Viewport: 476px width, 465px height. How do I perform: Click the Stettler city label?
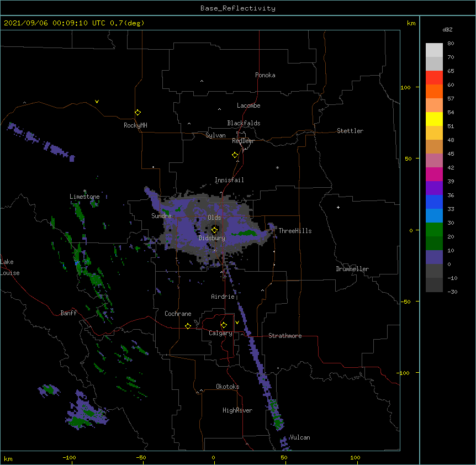(x=350, y=131)
